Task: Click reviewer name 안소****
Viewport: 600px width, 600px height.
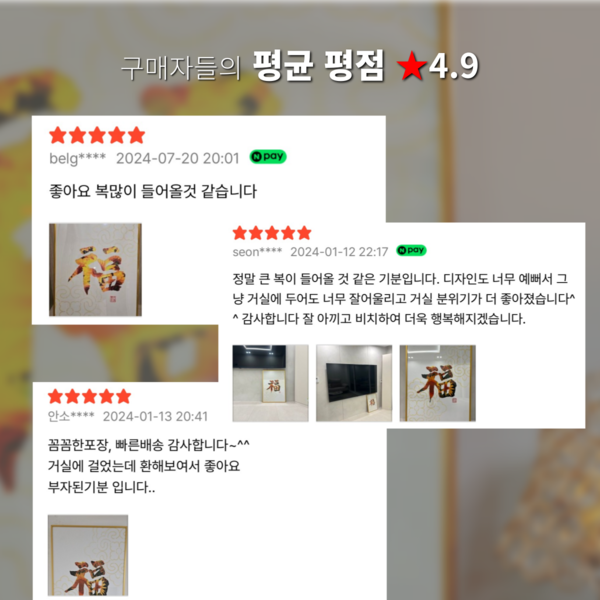Action: click(71, 416)
